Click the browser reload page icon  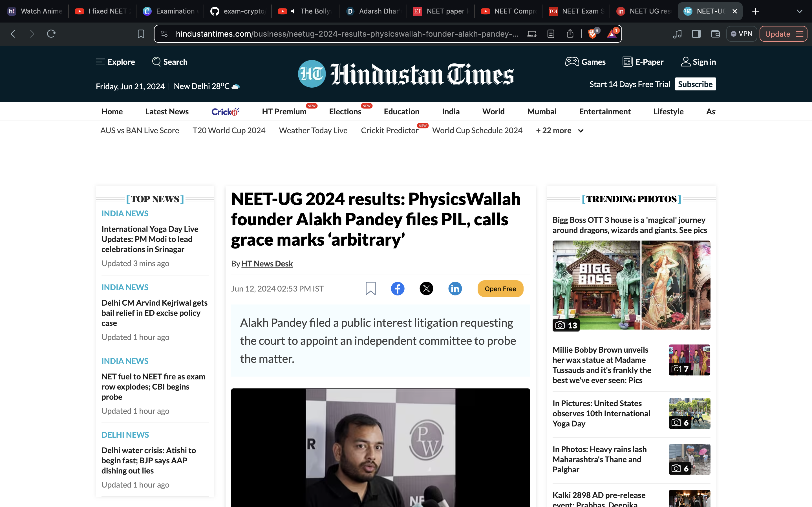[51, 34]
